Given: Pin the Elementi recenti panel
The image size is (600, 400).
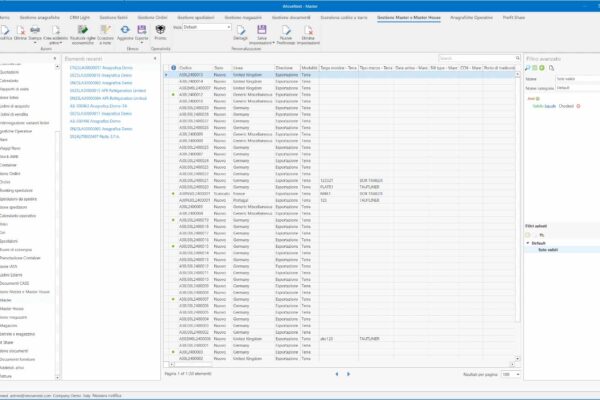Looking at the screenshot, I should tap(155, 59).
